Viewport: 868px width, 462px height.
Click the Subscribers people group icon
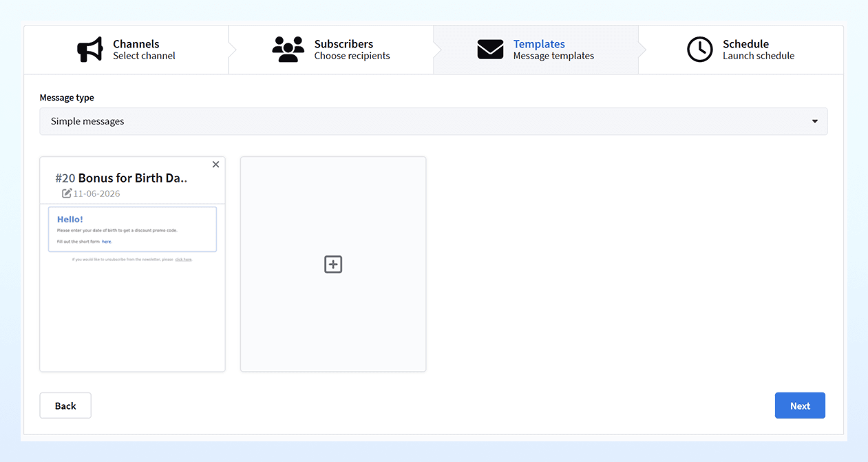tap(288, 50)
